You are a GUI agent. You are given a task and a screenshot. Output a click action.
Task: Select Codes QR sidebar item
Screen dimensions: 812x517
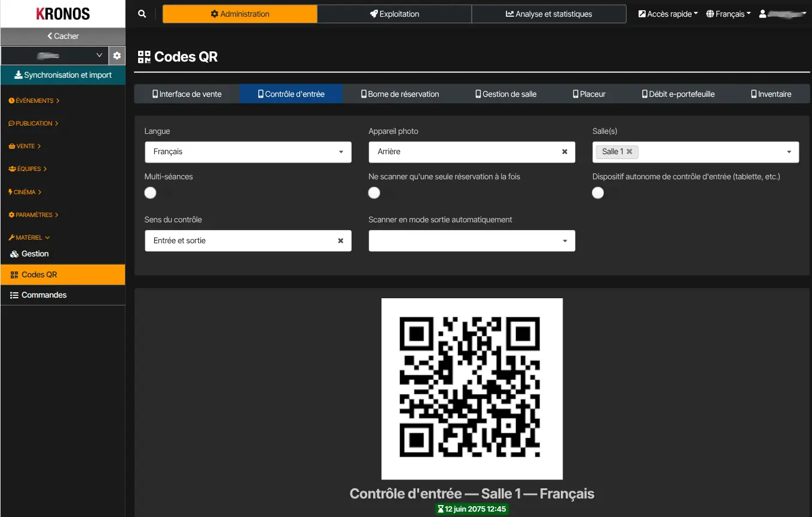click(x=63, y=275)
